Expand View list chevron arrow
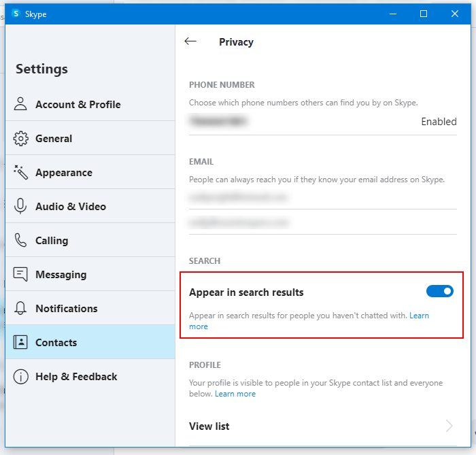Screen dimensions: 476x455 (x=449, y=426)
